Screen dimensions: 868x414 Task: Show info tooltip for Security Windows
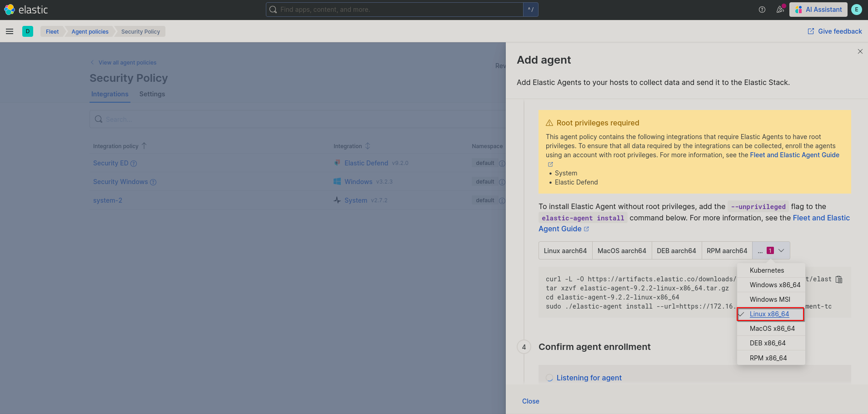[x=153, y=182]
